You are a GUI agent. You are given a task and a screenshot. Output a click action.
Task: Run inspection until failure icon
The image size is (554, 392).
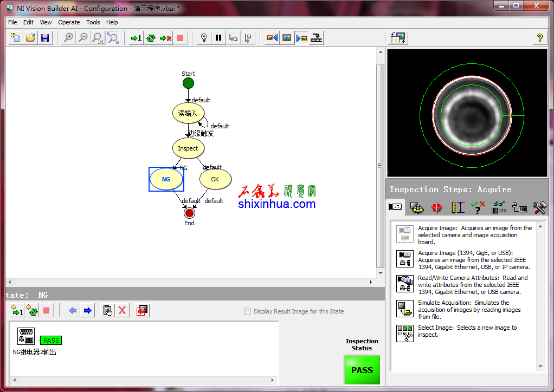pos(165,38)
